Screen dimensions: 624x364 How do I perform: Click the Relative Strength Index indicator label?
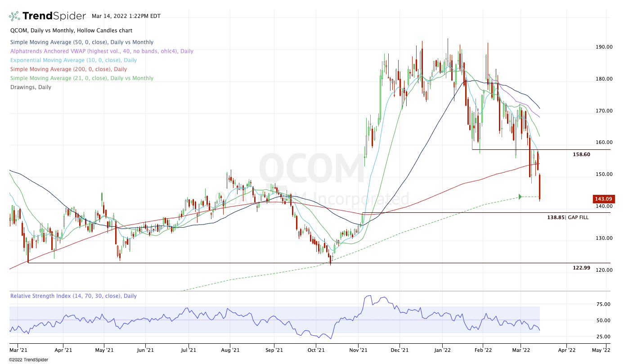click(73, 296)
